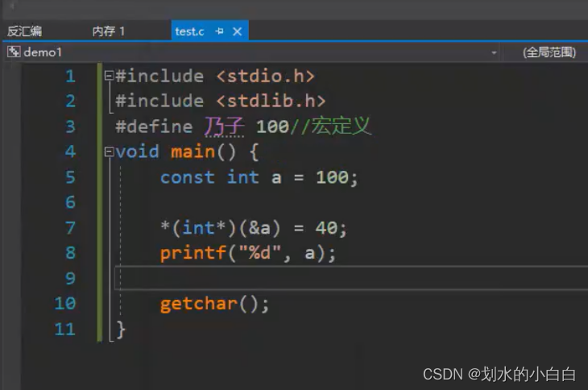Click the value 40; on line 7
This screenshot has width=588, height=390.
pos(331,228)
